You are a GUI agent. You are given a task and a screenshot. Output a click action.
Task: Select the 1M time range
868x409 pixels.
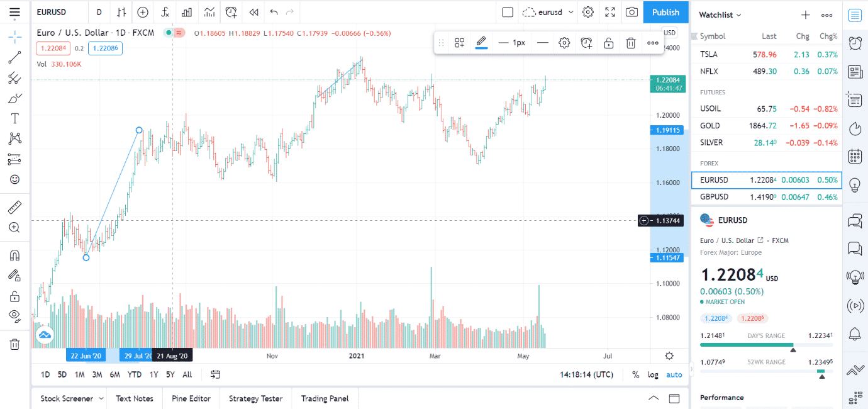point(80,374)
